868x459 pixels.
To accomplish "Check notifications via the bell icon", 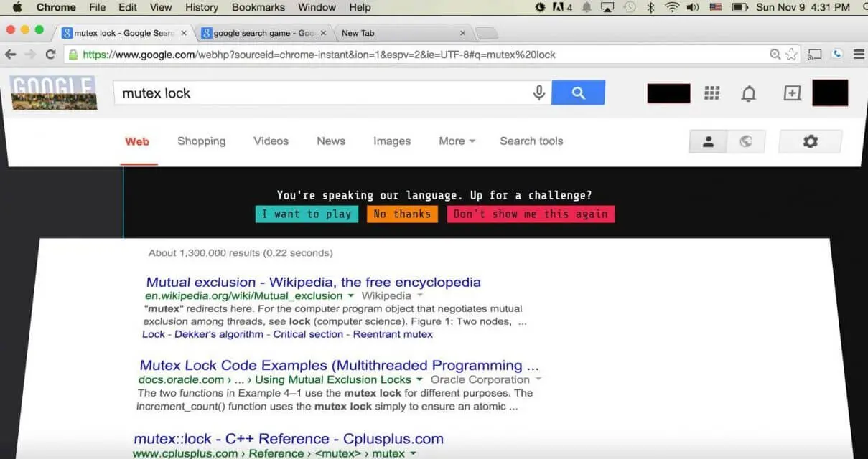I will point(749,93).
